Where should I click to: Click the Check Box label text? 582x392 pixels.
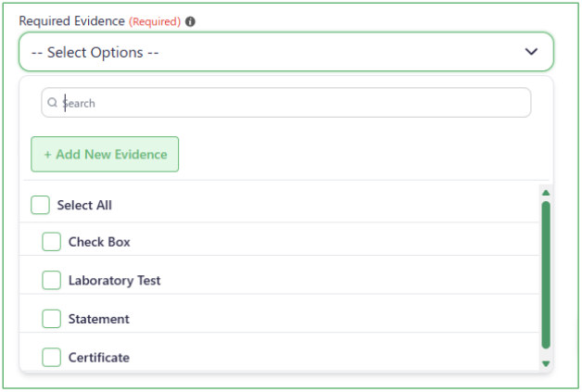[99, 242]
